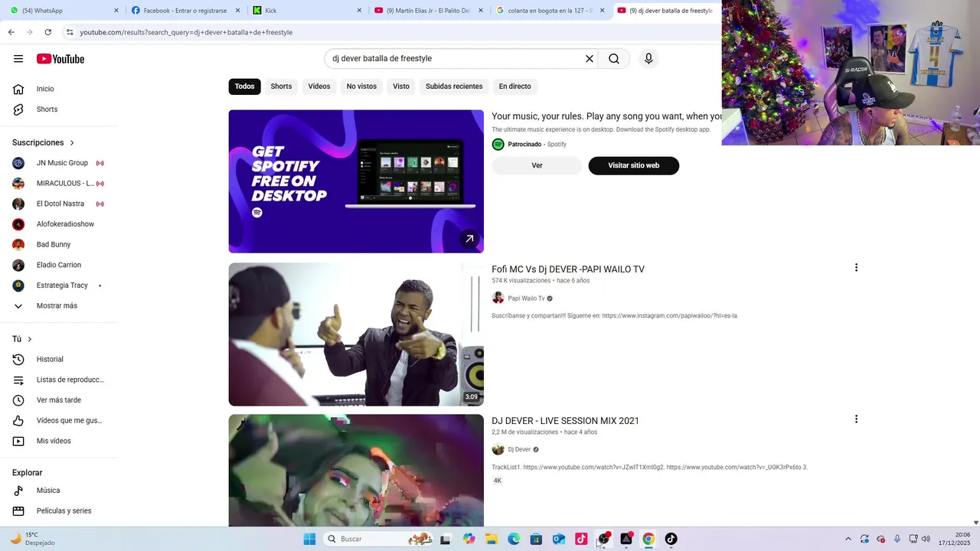Open the Spotify ad thumbnail
The image size is (980, 551).
click(x=356, y=181)
